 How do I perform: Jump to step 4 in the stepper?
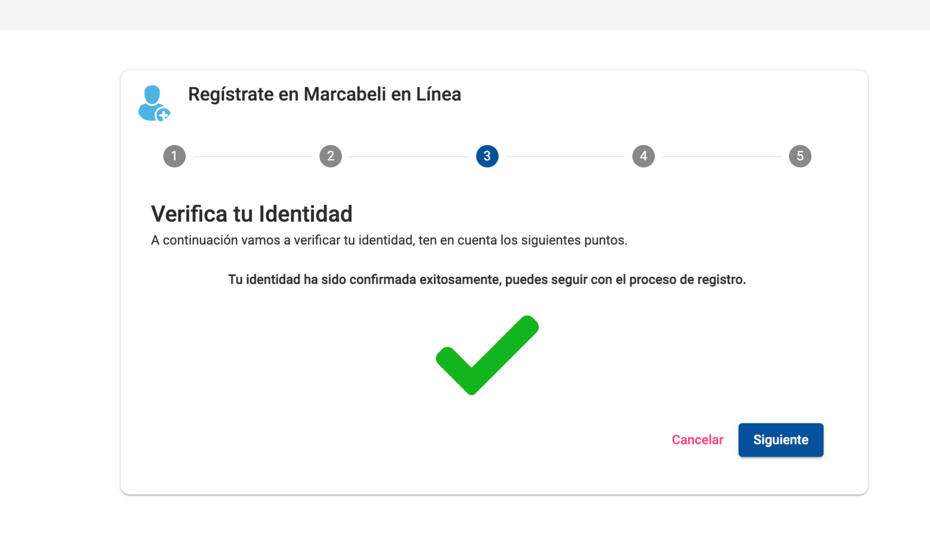point(643,156)
